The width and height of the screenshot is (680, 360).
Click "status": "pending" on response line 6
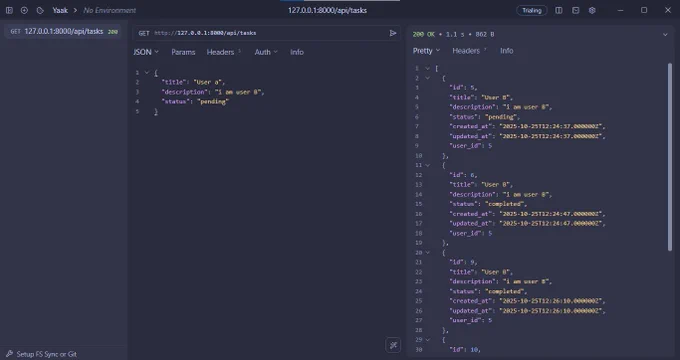point(484,117)
